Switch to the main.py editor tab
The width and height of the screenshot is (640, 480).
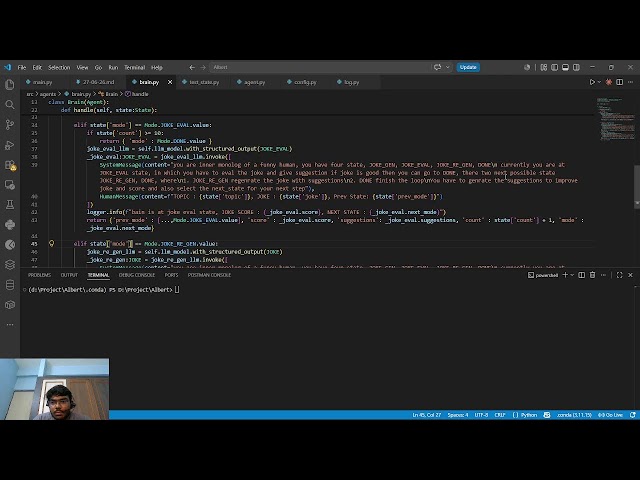point(42,82)
